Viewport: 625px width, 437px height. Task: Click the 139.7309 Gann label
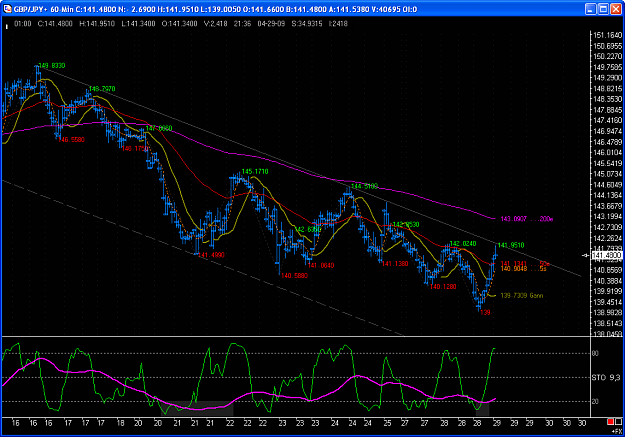pos(522,295)
